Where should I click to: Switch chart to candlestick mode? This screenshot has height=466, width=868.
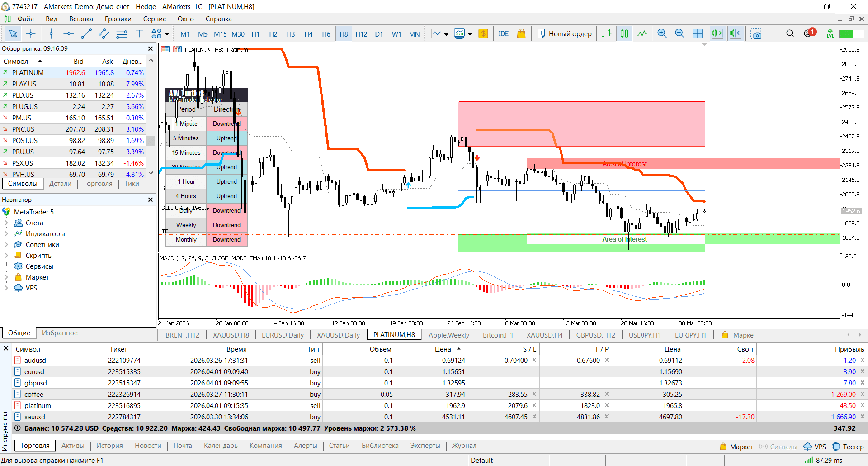[x=624, y=34]
